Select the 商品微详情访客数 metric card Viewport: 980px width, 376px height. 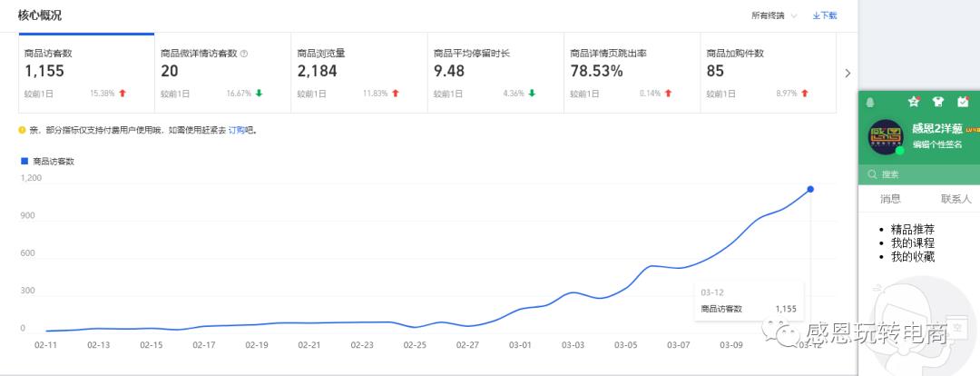[222, 74]
